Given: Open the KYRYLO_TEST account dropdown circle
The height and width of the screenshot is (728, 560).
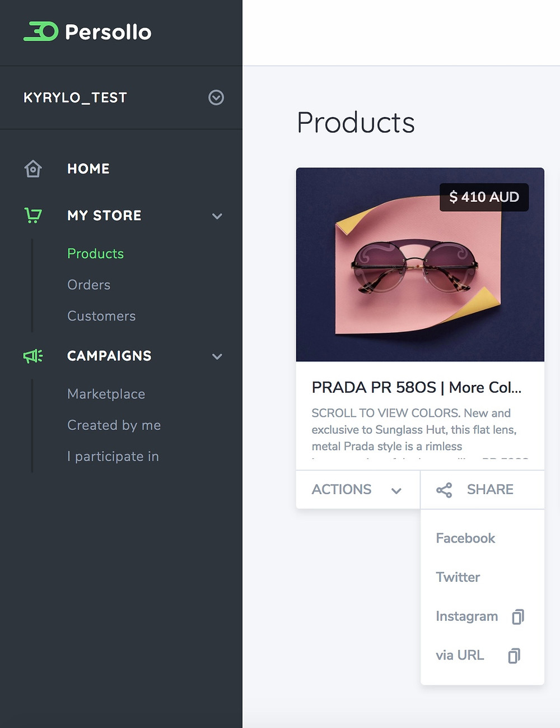Looking at the screenshot, I should tap(216, 98).
